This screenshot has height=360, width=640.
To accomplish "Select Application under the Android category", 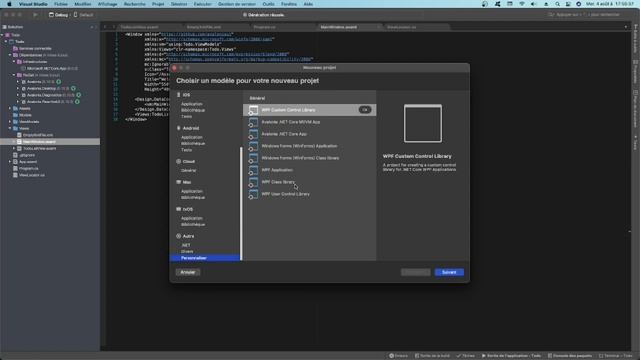I will click(191, 138).
